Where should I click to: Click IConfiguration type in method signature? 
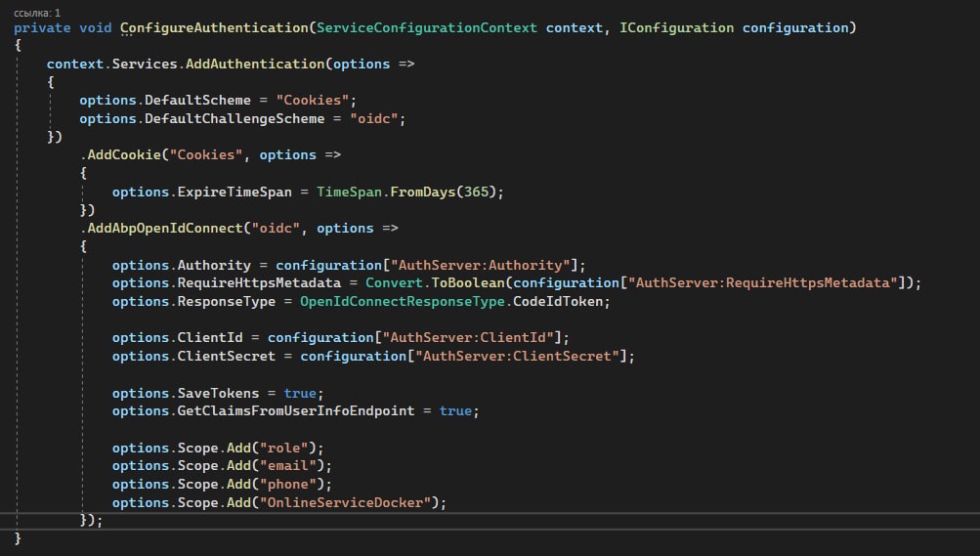(x=677, y=28)
